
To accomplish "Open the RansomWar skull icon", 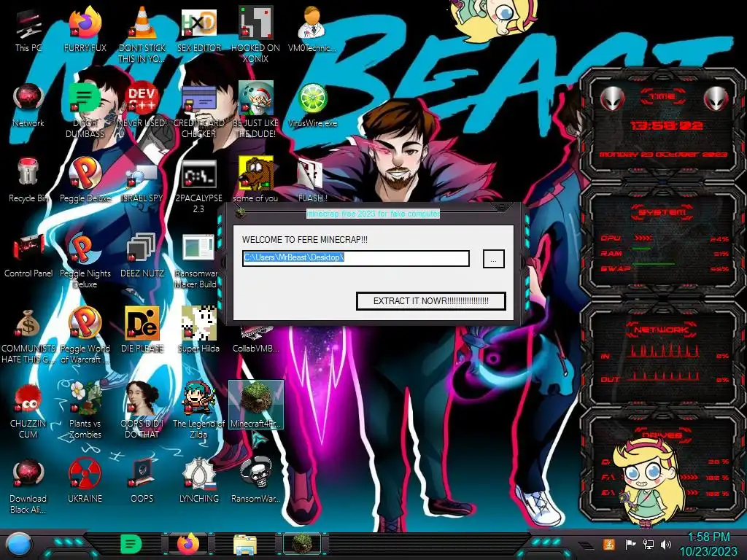I will pos(256,481).
